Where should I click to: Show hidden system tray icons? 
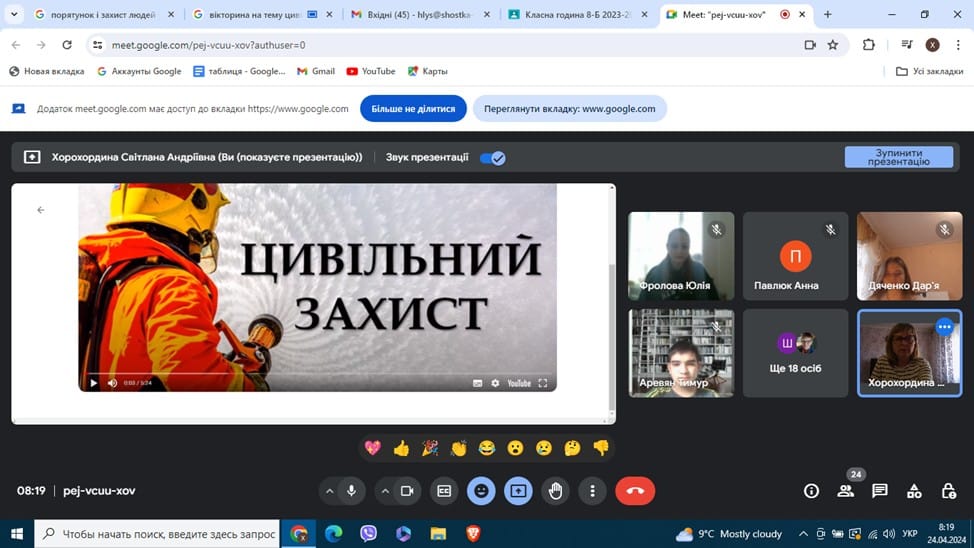tap(803, 534)
